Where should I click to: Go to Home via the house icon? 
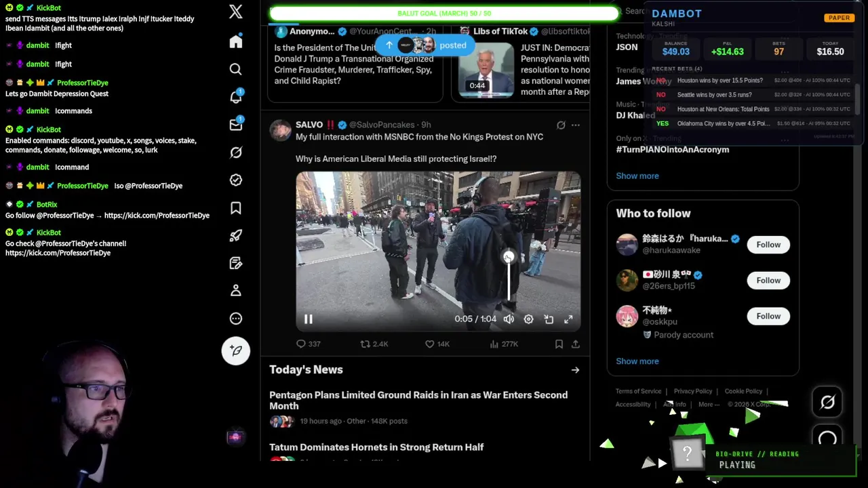point(235,42)
